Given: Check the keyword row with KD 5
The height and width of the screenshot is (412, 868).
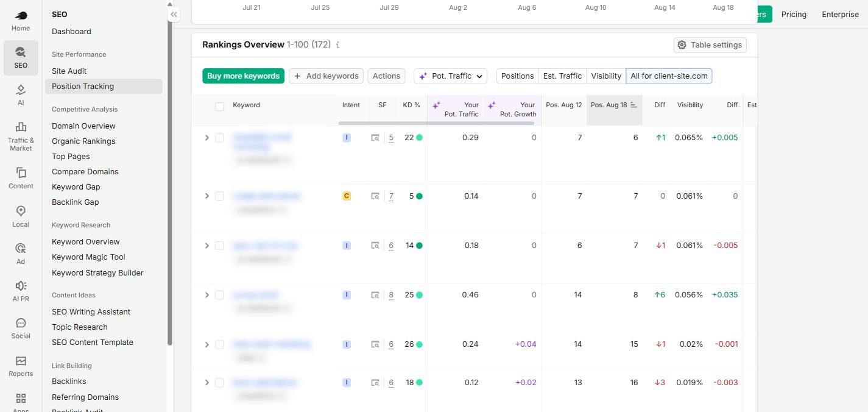Looking at the screenshot, I should tap(219, 196).
